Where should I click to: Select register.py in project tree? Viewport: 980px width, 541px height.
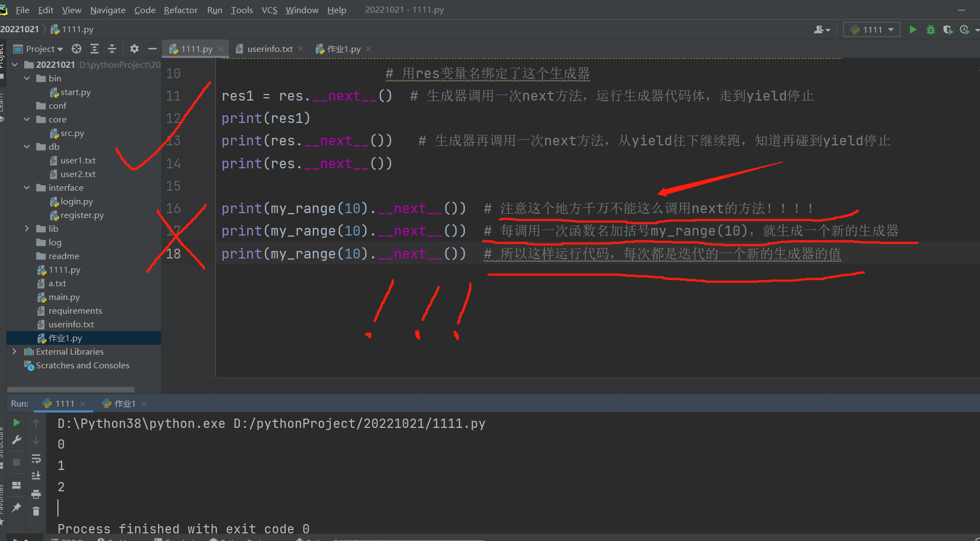coord(82,215)
